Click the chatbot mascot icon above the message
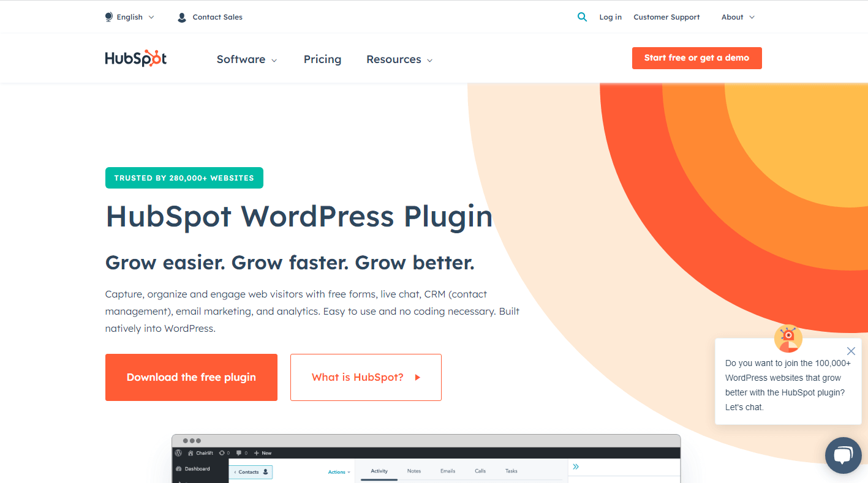This screenshot has width=868, height=483. point(788,338)
